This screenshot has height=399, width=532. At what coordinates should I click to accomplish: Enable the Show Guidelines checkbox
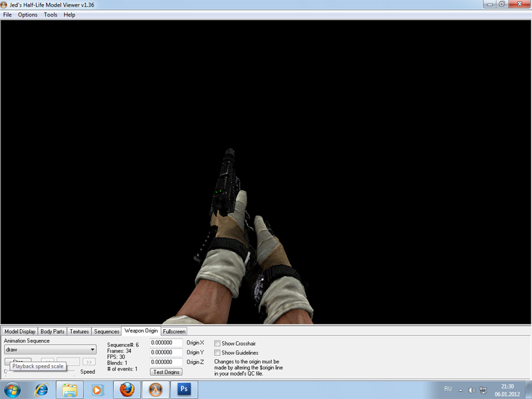click(x=217, y=353)
